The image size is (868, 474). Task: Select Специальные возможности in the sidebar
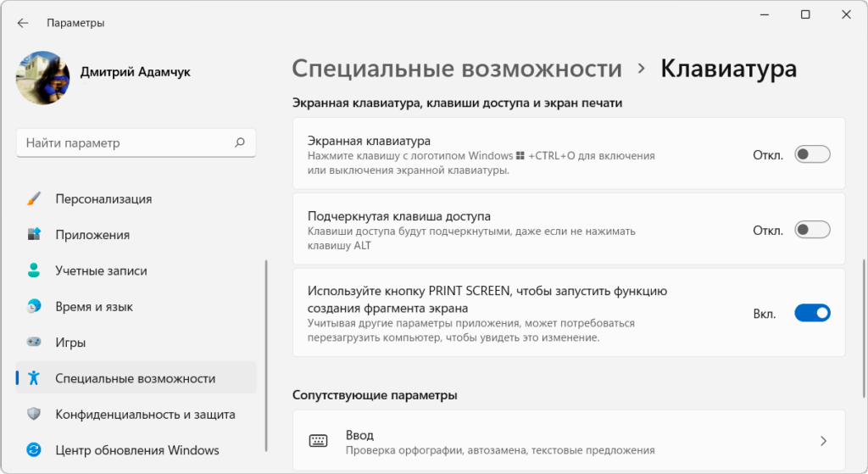[x=136, y=379]
